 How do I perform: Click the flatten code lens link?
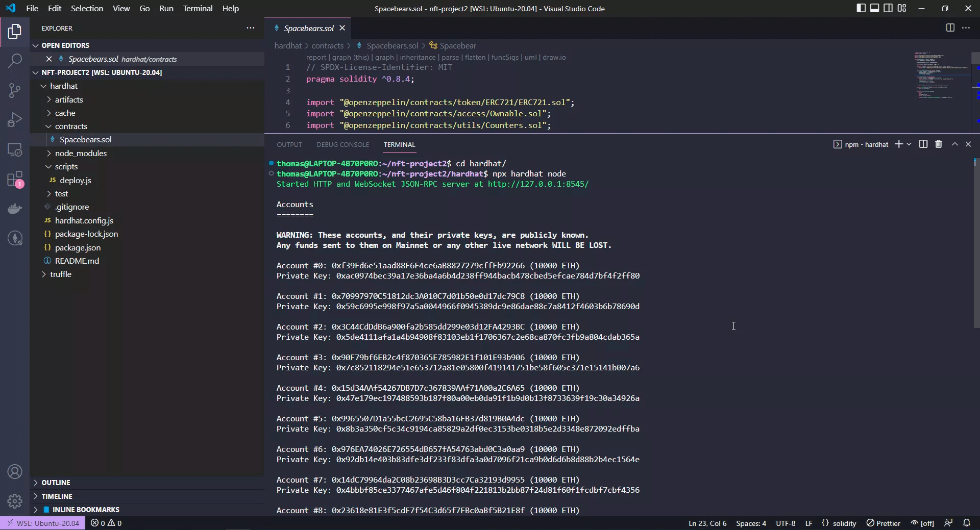pos(475,57)
